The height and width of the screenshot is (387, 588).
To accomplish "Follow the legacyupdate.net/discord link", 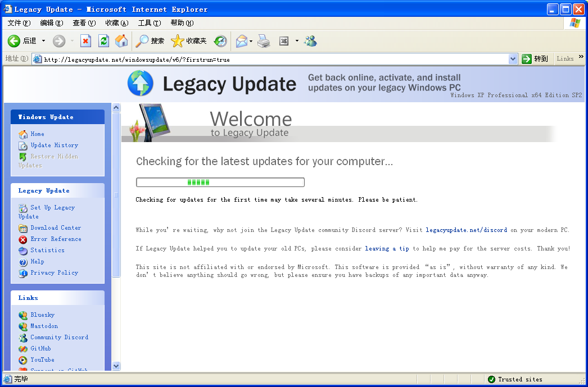I will click(x=466, y=230).
